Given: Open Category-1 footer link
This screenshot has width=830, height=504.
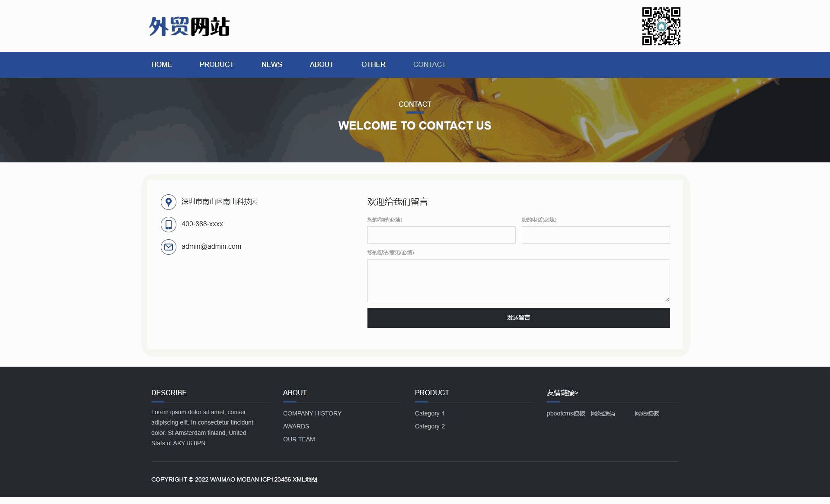Looking at the screenshot, I should pyautogui.click(x=430, y=413).
